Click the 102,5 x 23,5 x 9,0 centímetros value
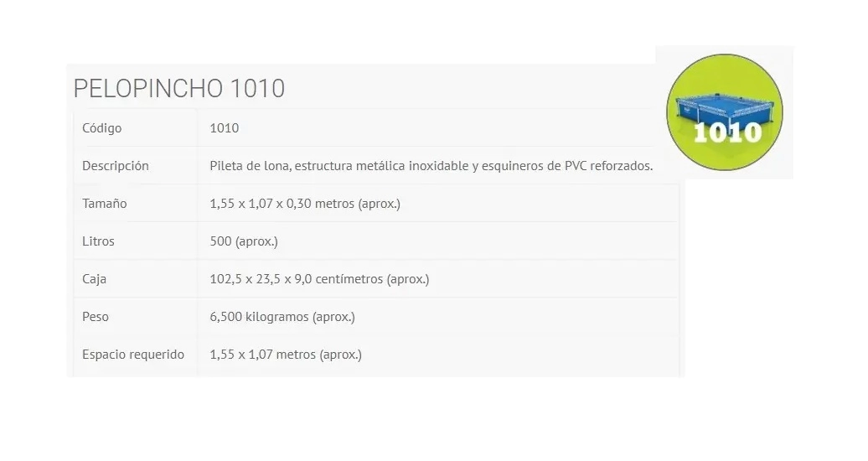The height and width of the screenshot is (461, 868). 319,279
